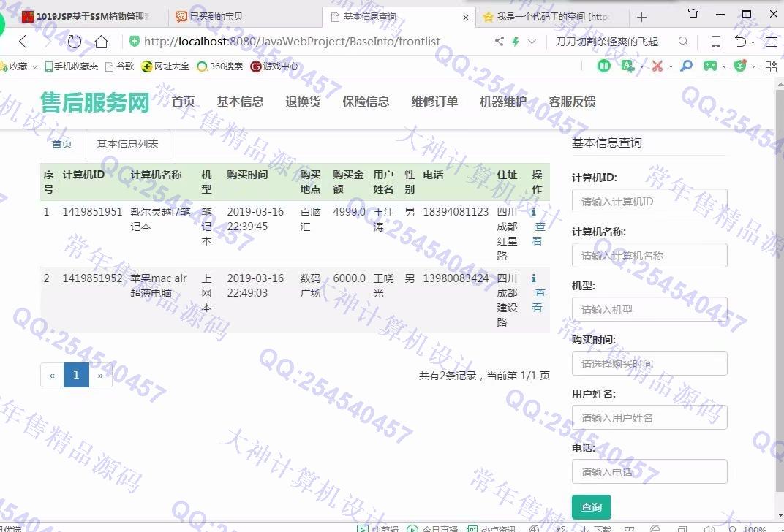
Task: Focus the 计算机名称 input field
Action: [649, 255]
